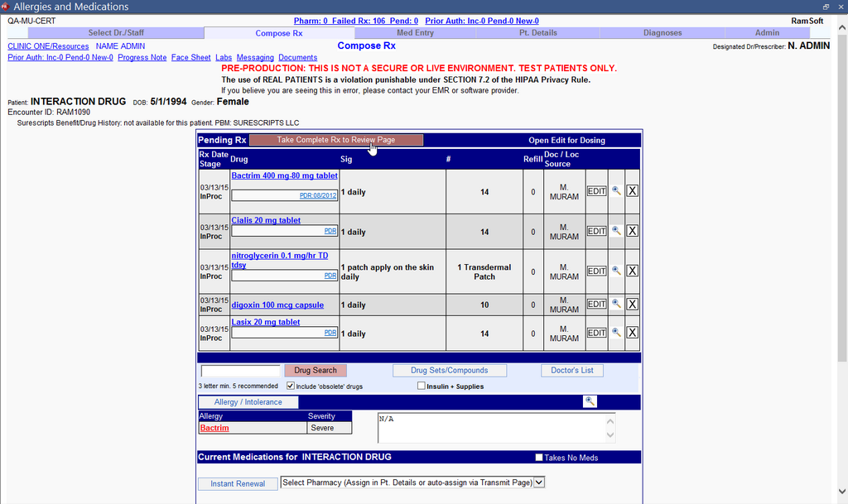Remove digoxin row using X icon
The image size is (848, 504).
[632, 304]
